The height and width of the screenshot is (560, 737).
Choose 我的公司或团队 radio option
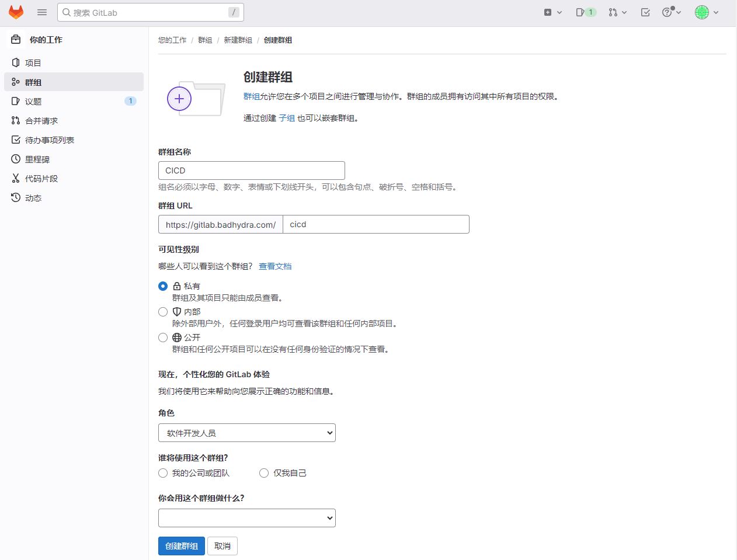(163, 473)
